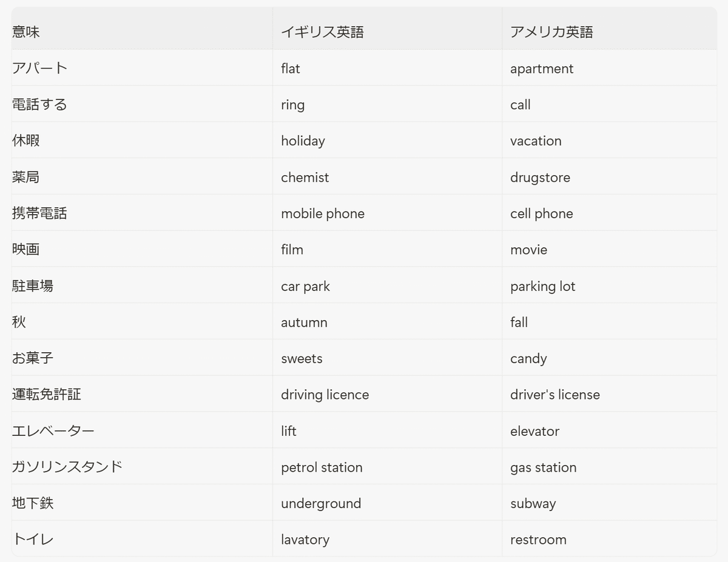Viewport: 728px width, 562px height.
Task: Click the イギリス英語 column header
Action: tap(322, 32)
